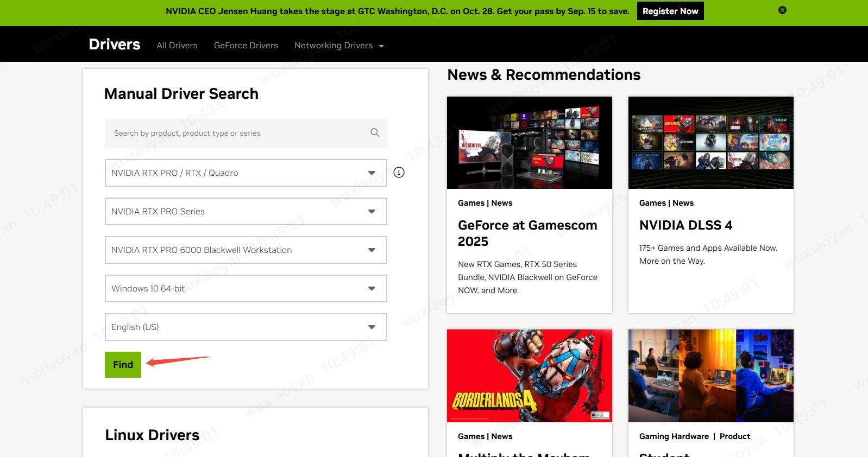Expand the RTX PRO 6000 Blackwell Workstation dropdown
Viewport: 868px width, 457px height.
coord(246,250)
